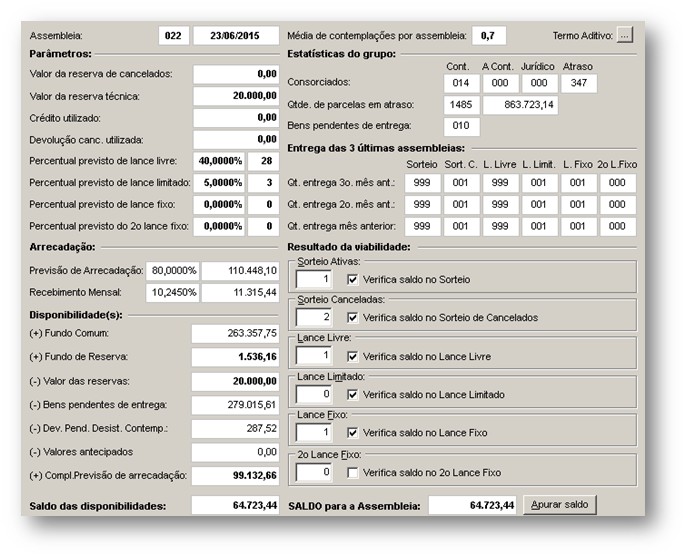Image resolution: width=687 pixels, height=558 pixels.
Task: Click Consorciados Cont. field 014
Action: (x=462, y=83)
